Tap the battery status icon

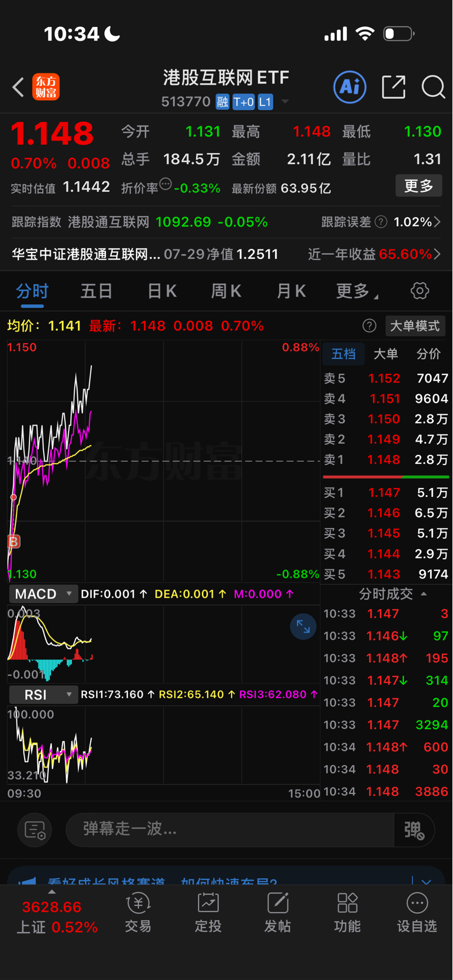(399, 34)
